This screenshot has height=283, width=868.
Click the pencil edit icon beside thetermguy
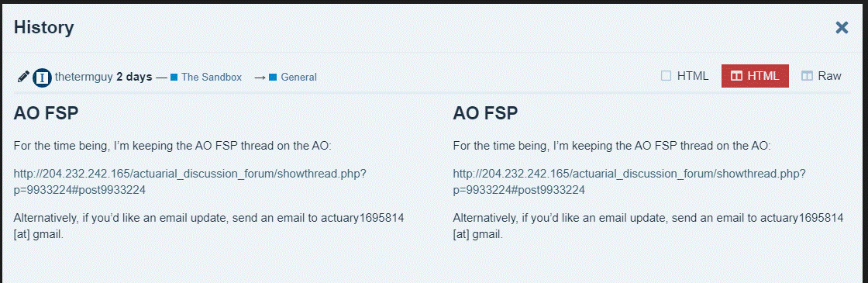click(x=22, y=77)
